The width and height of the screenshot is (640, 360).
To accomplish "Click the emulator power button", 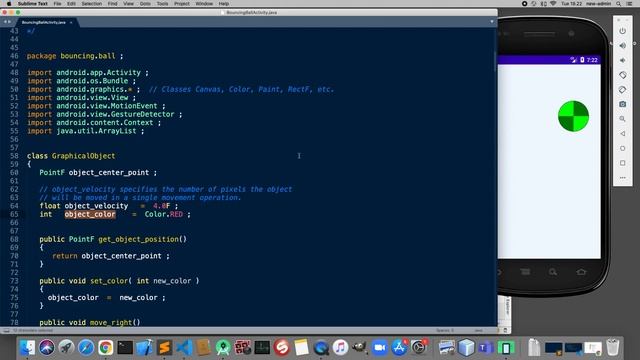I will point(622,31).
